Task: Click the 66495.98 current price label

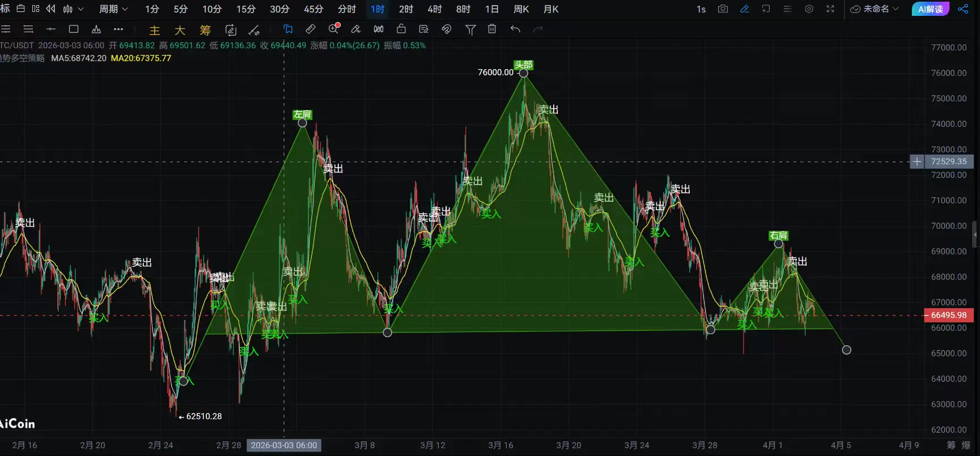Action: [x=949, y=315]
